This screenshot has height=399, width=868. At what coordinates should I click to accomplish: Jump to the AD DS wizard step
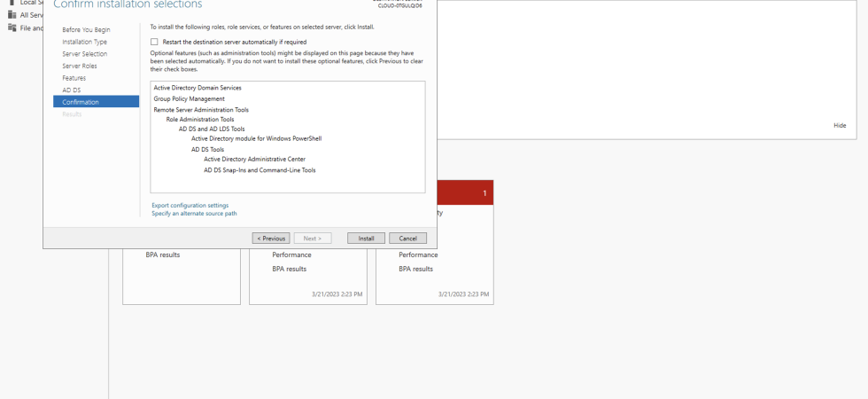[72, 90]
